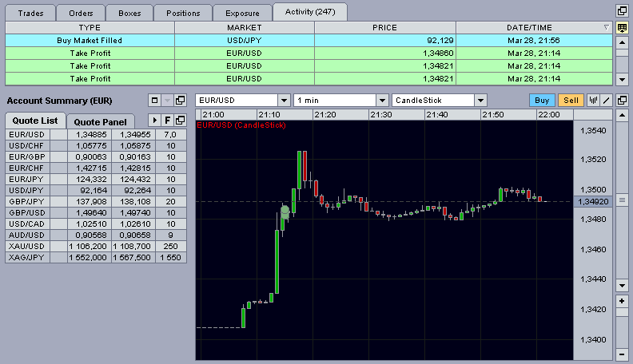Click EUR/USD bid price 1,34885

[90, 135]
